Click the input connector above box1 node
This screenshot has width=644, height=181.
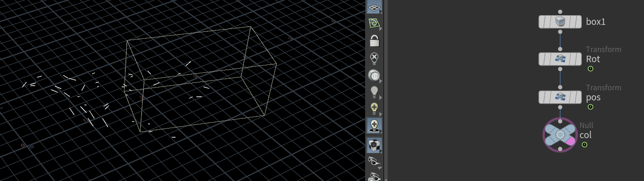coord(560,12)
